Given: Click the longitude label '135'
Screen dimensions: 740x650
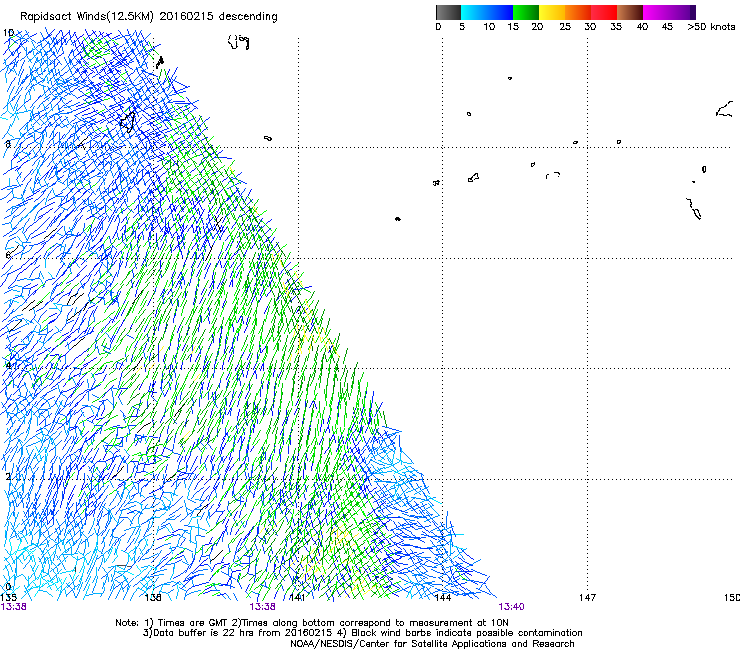Looking at the screenshot, I should [9, 598].
